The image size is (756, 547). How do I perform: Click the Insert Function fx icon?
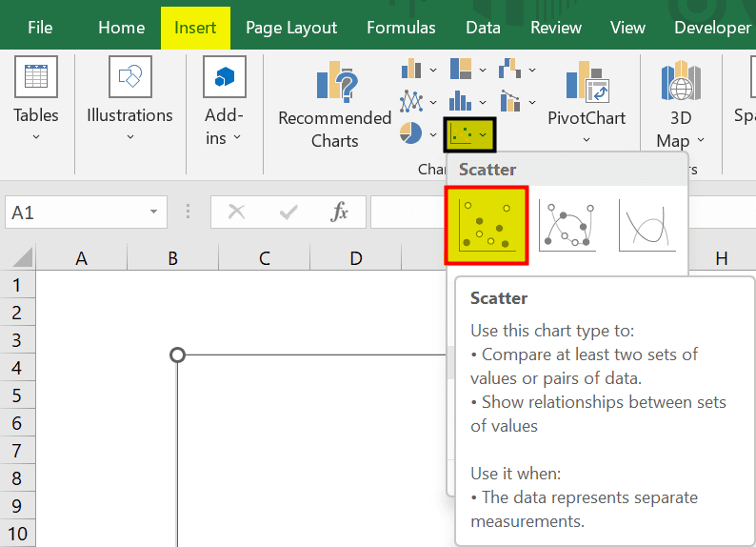(x=340, y=212)
